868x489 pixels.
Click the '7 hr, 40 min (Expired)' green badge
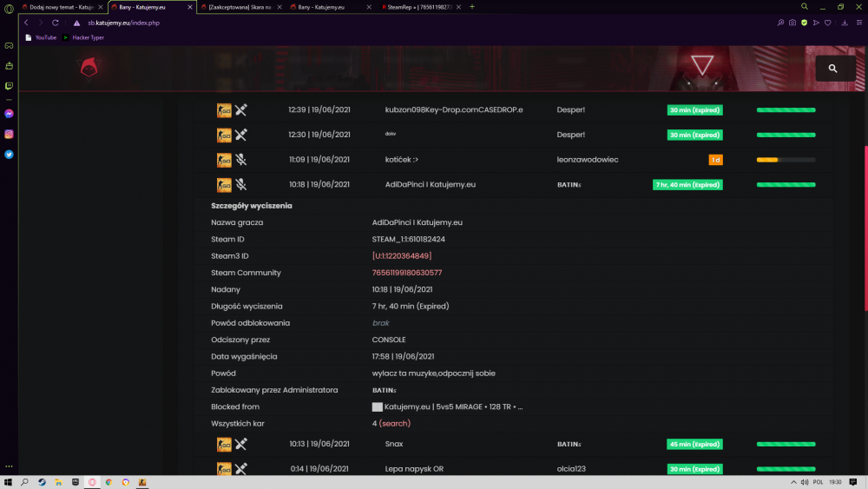(x=687, y=184)
